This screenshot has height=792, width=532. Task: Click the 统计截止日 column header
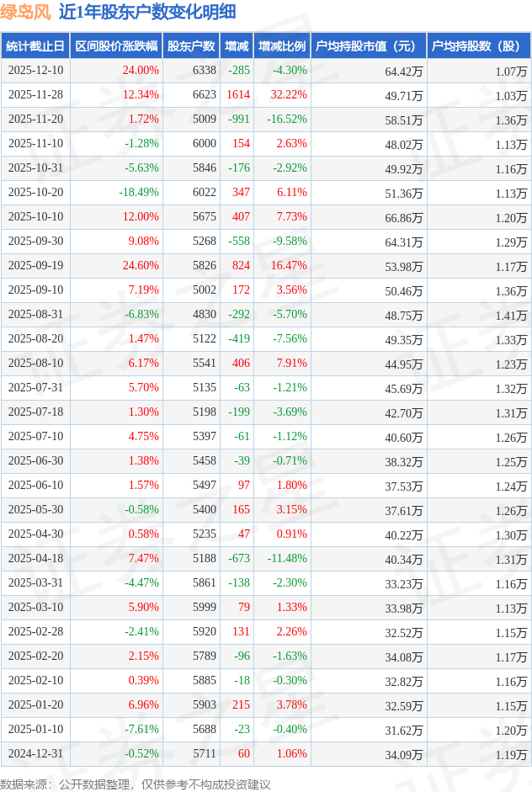click(x=35, y=46)
